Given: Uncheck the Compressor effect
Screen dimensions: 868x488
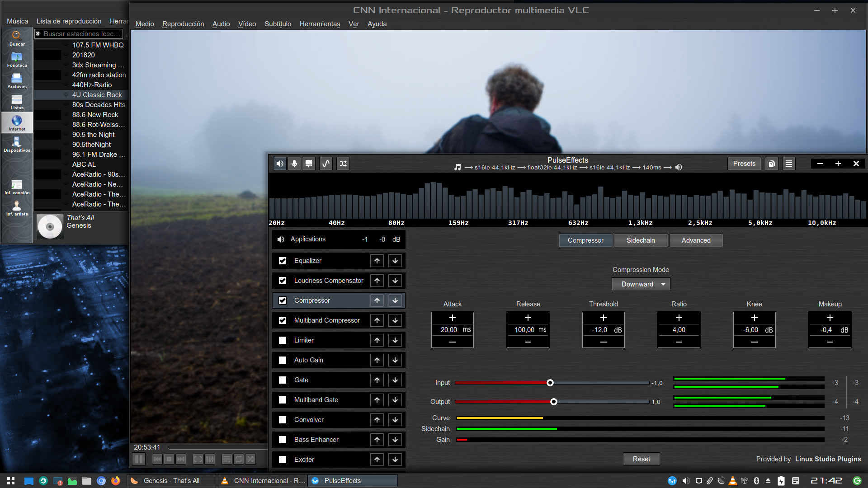Looking at the screenshot, I should point(283,300).
